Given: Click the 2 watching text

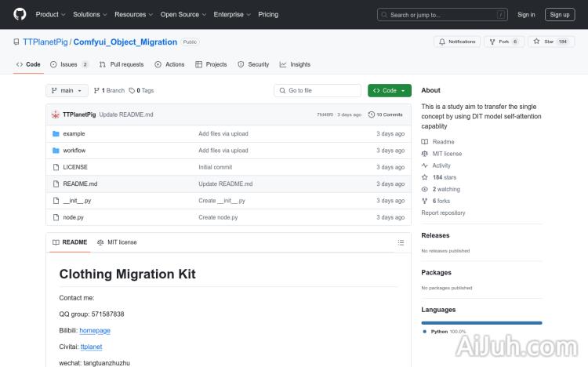Looking at the screenshot, I should coord(446,189).
